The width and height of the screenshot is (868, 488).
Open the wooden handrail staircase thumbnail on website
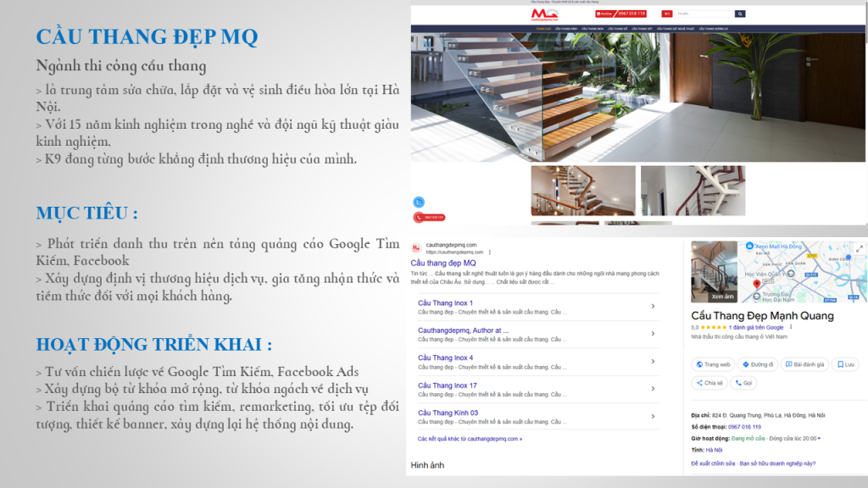pos(583,191)
